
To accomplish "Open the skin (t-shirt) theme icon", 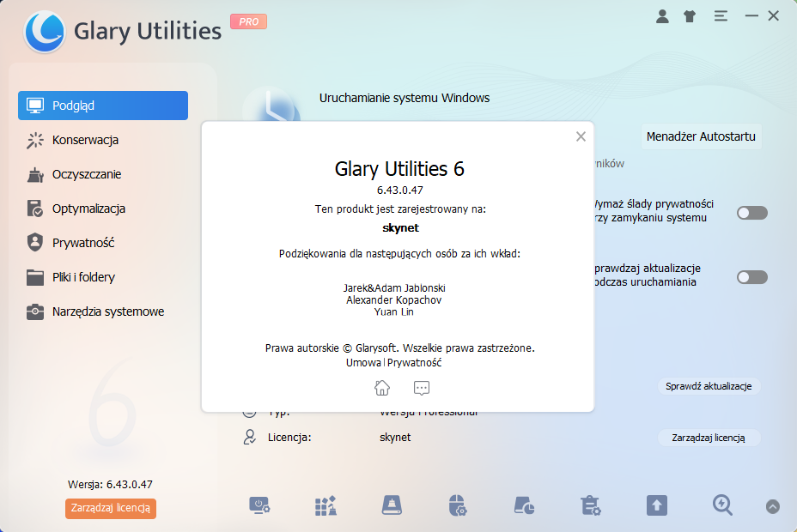I will click(x=690, y=16).
